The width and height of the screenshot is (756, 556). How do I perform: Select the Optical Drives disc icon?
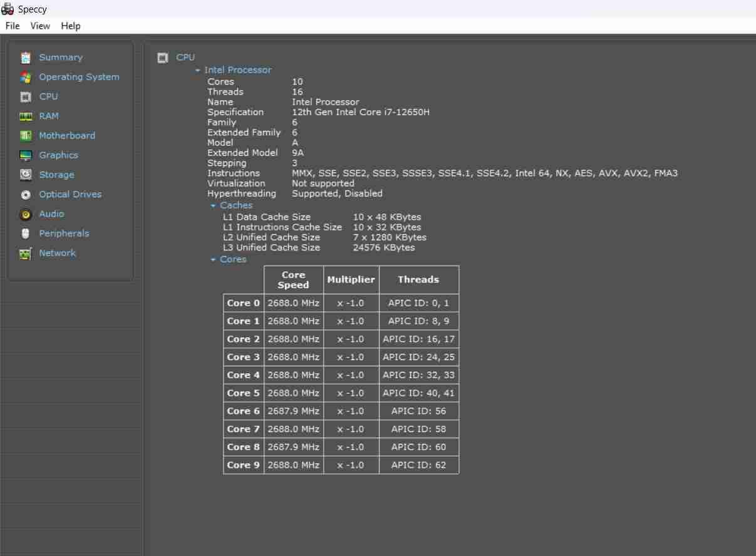click(26, 195)
